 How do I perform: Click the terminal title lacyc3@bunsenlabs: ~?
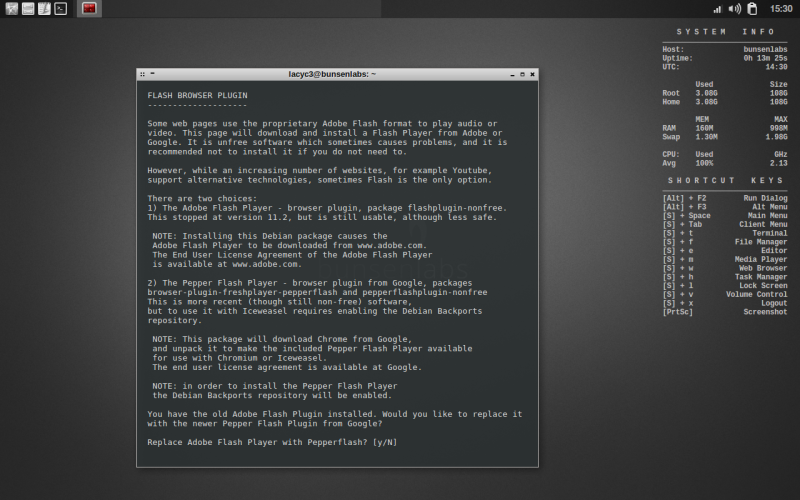coord(332,74)
